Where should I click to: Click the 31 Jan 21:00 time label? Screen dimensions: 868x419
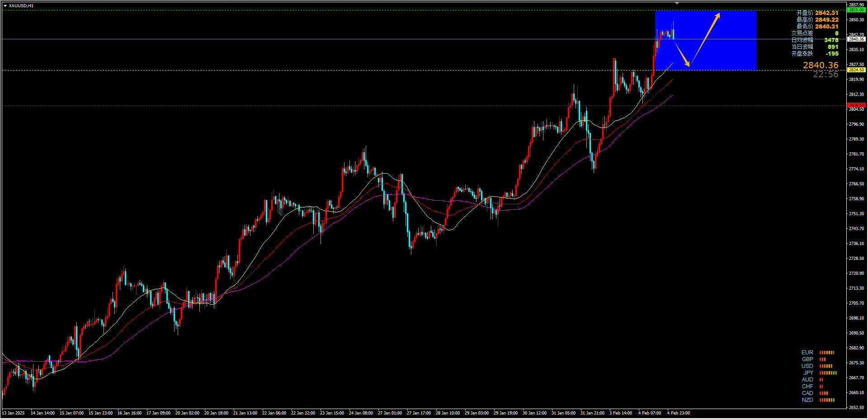point(592,413)
